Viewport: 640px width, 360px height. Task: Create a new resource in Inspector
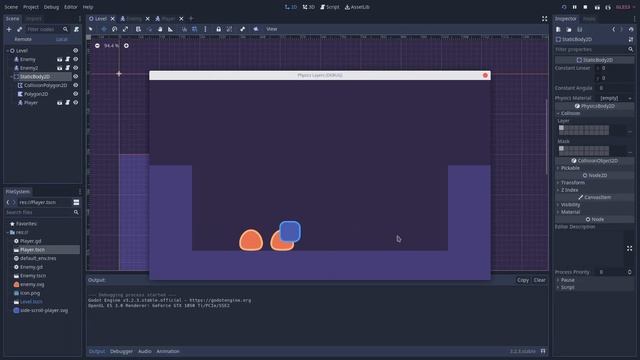click(x=558, y=29)
